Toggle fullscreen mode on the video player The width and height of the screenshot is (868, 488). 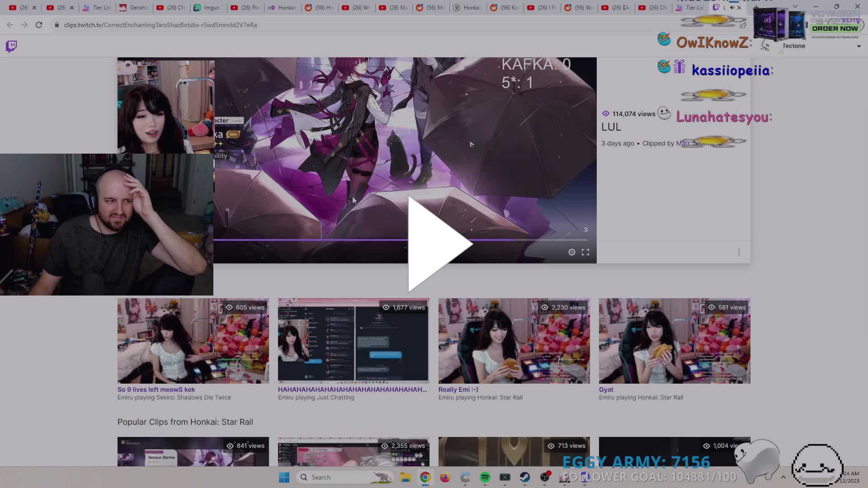tap(585, 252)
